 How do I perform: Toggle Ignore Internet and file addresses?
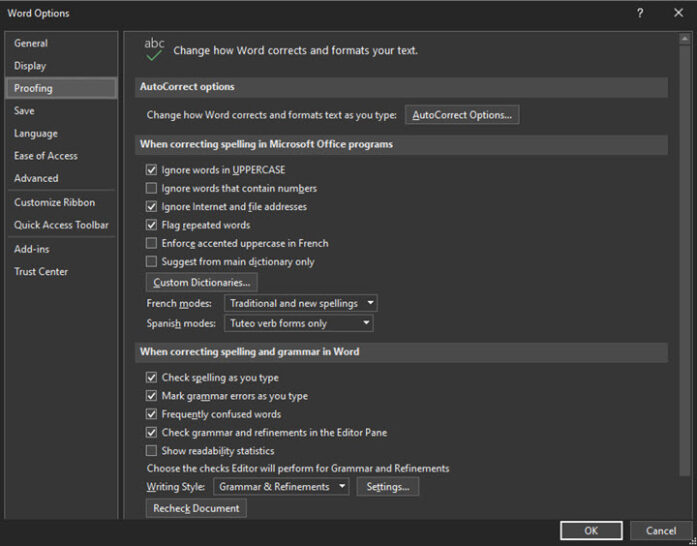click(152, 207)
